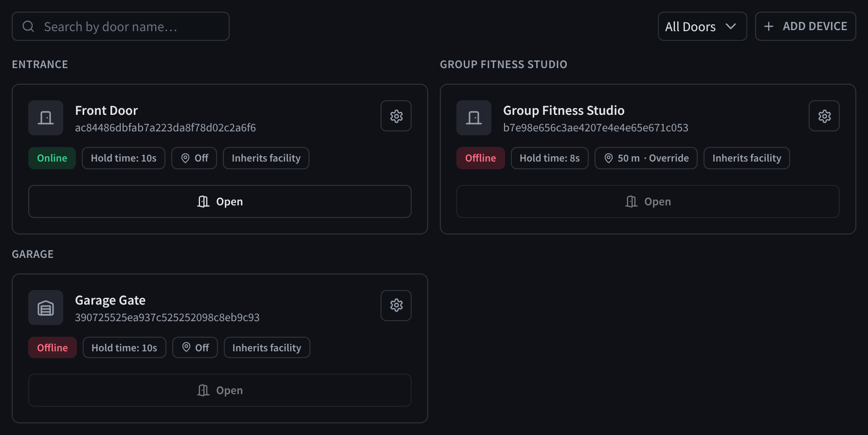Open settings gear for Group Fitness Studio
Viewport: 868px width, 435px height.
(x=824, y=116)
